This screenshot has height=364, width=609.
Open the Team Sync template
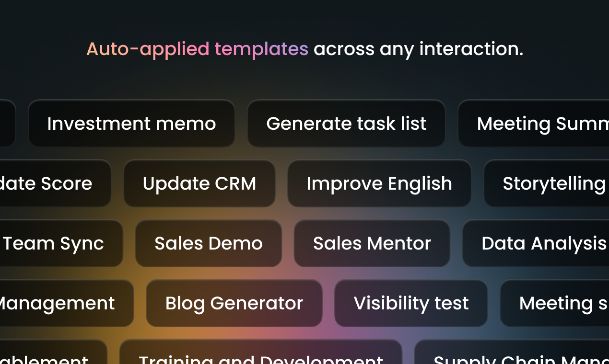pos(61,243)
